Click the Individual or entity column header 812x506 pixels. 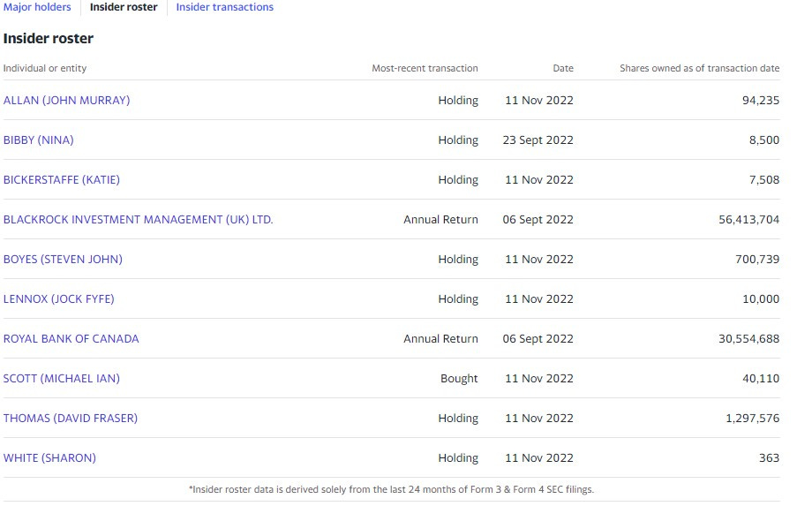[x=45, y=68]
